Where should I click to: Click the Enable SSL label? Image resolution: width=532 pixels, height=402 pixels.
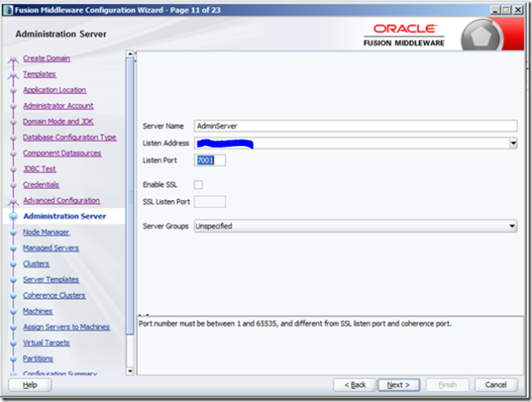point(160,184)
